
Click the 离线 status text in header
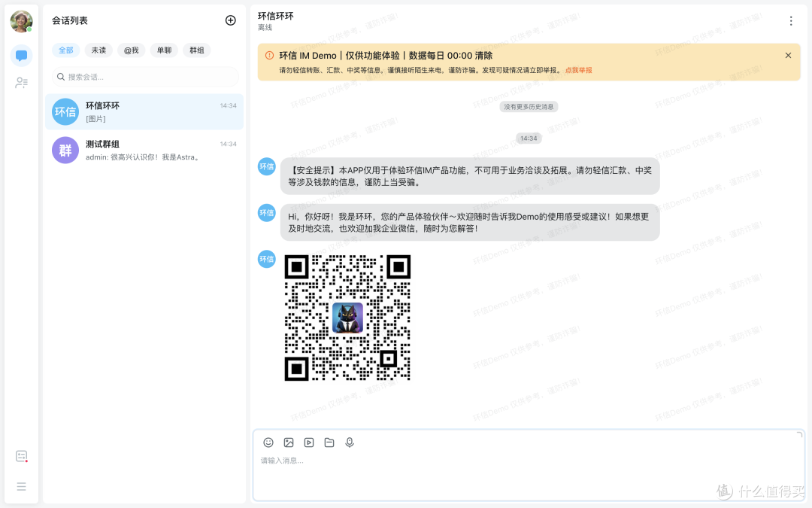tap(265, 28)
